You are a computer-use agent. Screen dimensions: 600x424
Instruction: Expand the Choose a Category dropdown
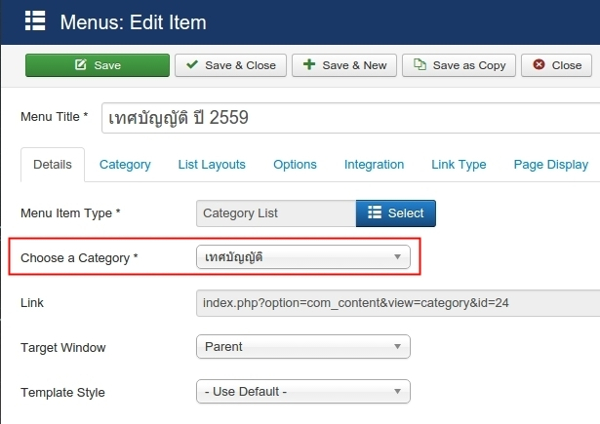[303, 257]
